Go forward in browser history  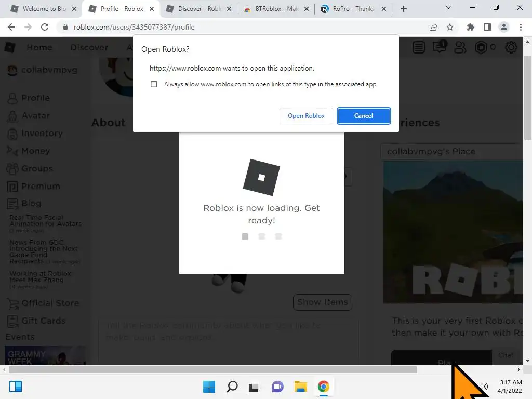[x=28, y=27]
